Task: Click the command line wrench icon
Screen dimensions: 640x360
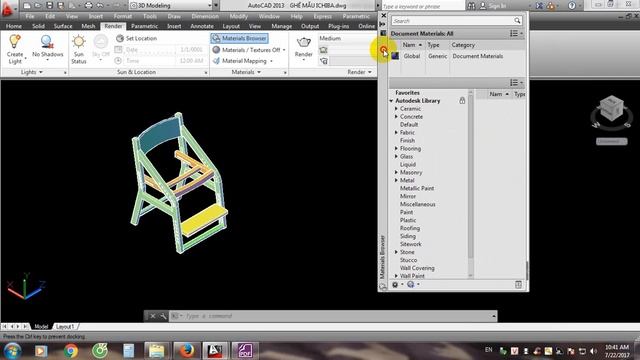Action: click(x=163, y=316)
